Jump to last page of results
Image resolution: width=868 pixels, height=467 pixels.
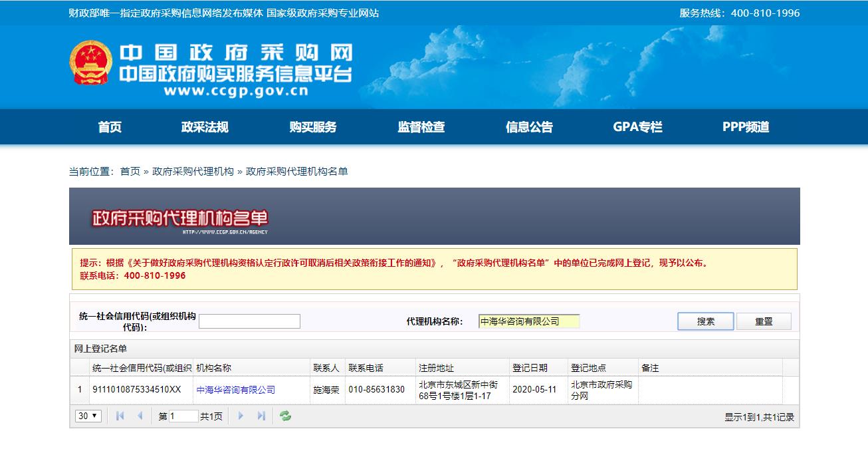point(261,416)
